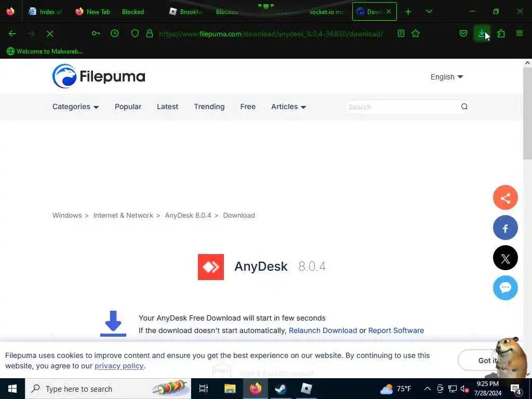Open the muted volume tray icon
Viewport: 532px width, 399px height.
click(x=464, y=389)
